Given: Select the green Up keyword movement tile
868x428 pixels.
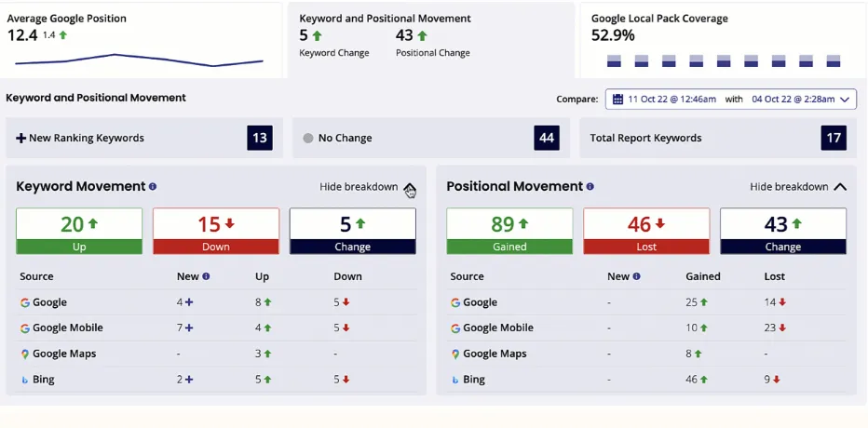Looking at the screenshot, I should tap(79, 231).
